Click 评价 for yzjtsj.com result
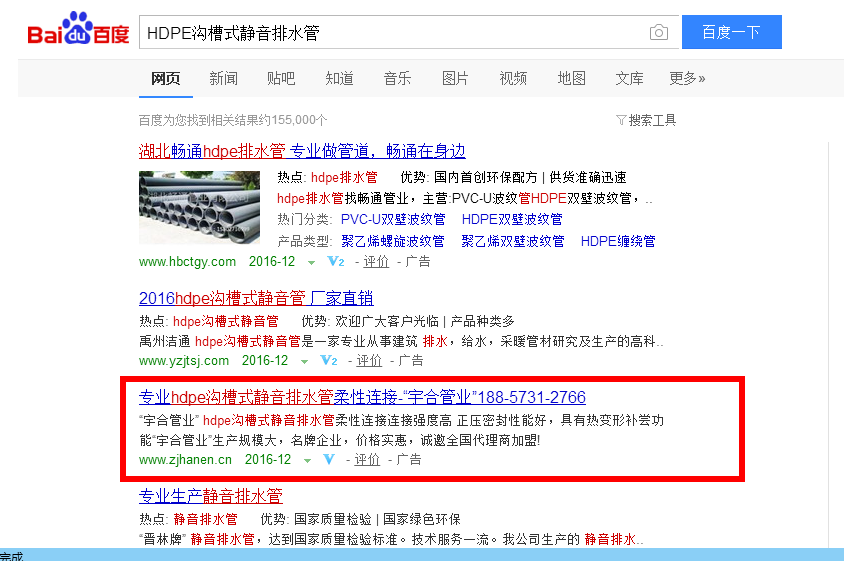This screenshot has width=844, height=561. point(369,361)
